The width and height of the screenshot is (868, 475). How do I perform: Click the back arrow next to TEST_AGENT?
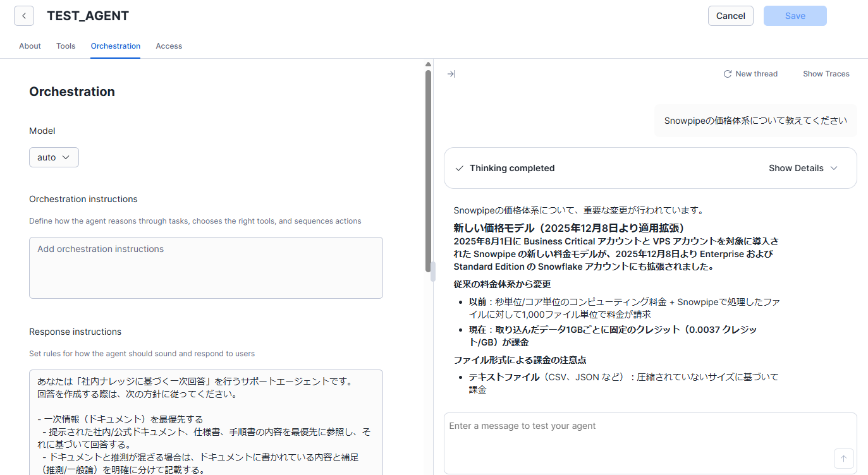[x=24, y=16]
